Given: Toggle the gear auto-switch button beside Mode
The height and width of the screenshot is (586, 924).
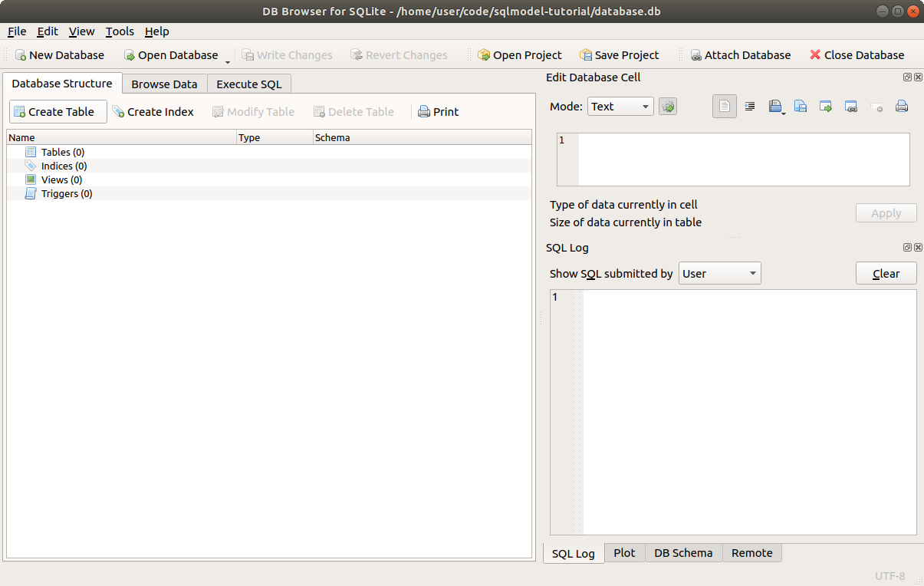Looking at the screenshot, I should [668, 107].
